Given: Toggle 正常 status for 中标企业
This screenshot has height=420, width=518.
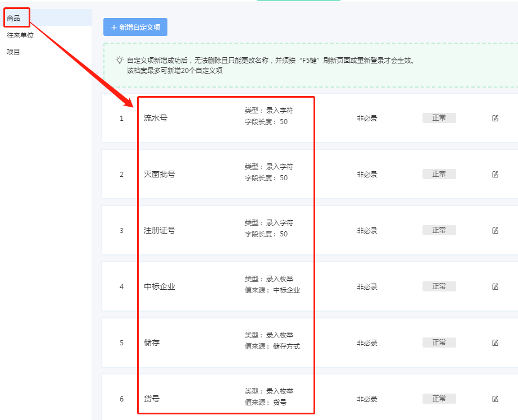Looking at the screenshot, I should coord(439,286).
